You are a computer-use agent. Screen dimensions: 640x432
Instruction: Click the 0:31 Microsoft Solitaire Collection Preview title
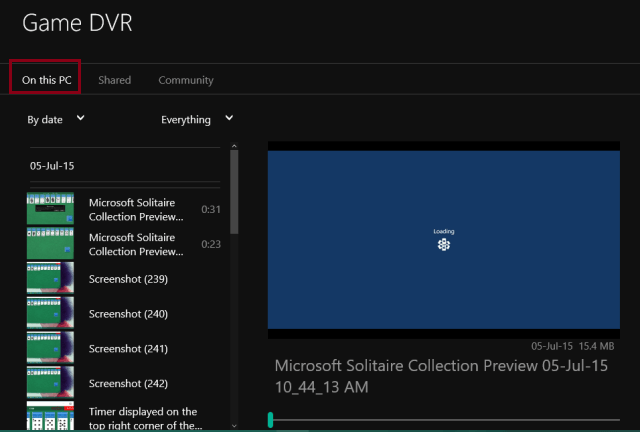coord(136,209)
